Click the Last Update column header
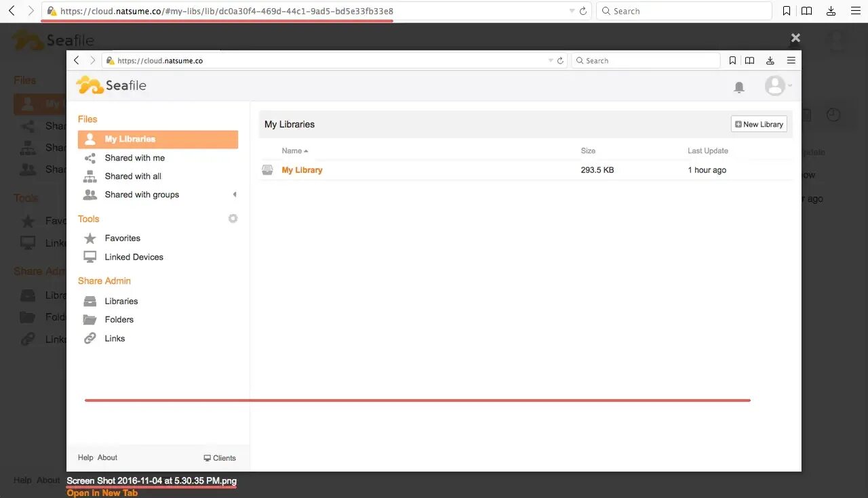The height and width of the screenshot is (498, 868). 708,150
